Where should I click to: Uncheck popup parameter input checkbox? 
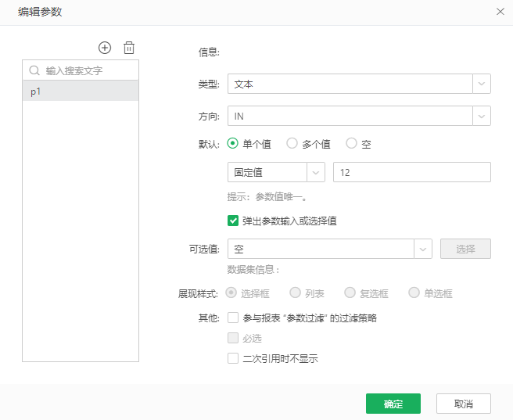(232, 221)
